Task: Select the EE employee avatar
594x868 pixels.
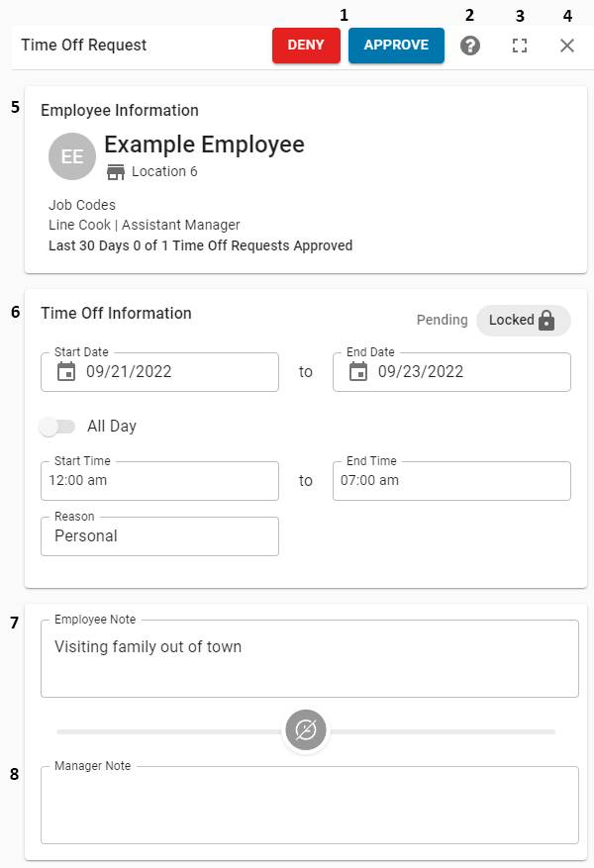Action: pyautogui.click(x=71, y=155)
